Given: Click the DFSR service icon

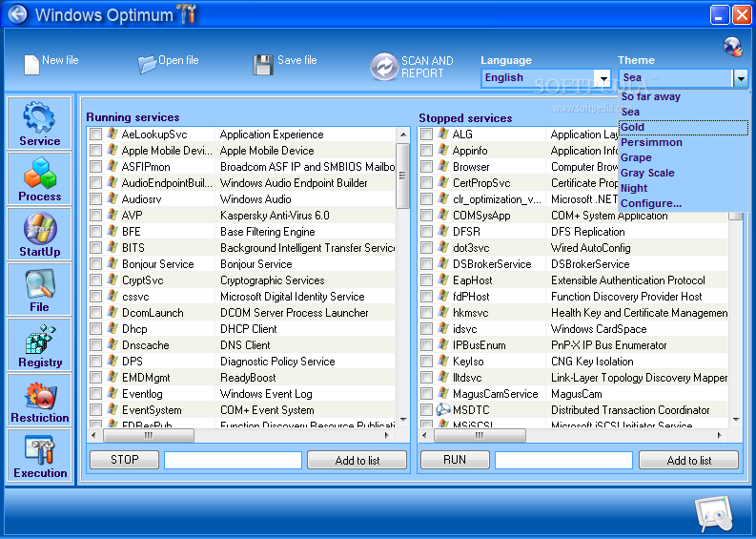Looking at the screenshot, I should click(443, 231).
